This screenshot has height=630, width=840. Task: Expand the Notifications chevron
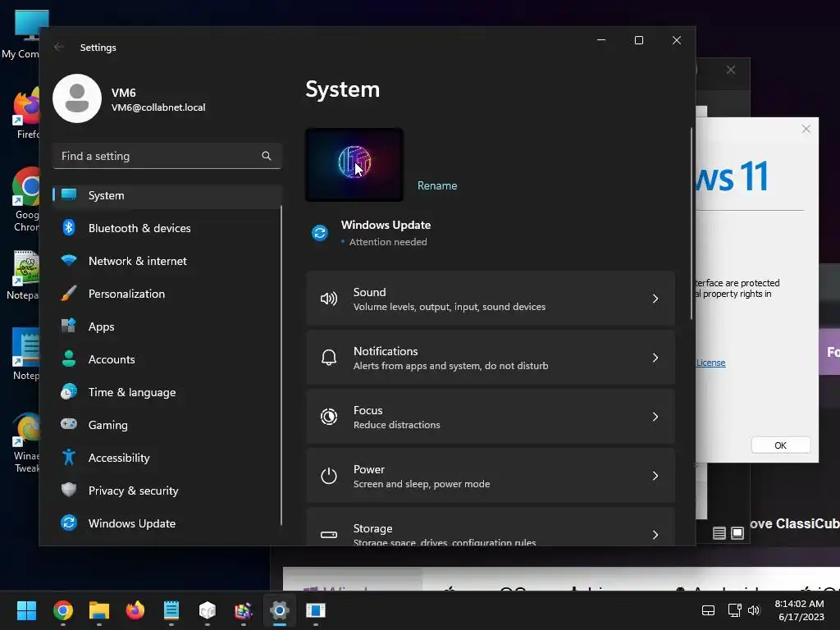(655, 358)
